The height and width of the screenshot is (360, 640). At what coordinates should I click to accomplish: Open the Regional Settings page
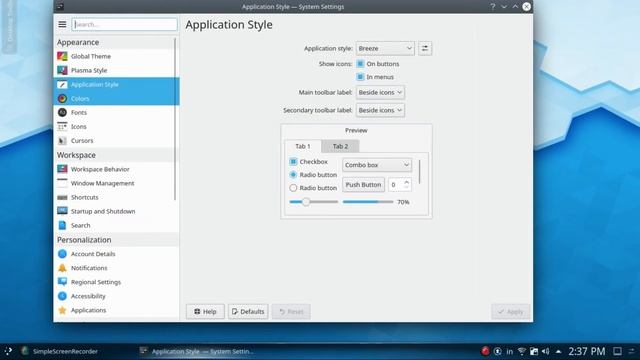pyautogui.click(x=96, y=282)
